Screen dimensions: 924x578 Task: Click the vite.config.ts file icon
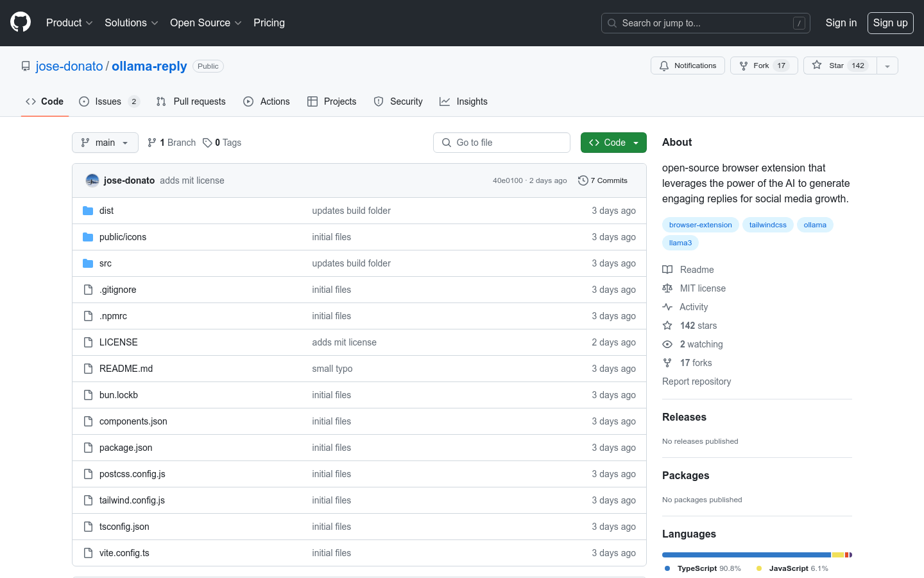tap(88, 553)
